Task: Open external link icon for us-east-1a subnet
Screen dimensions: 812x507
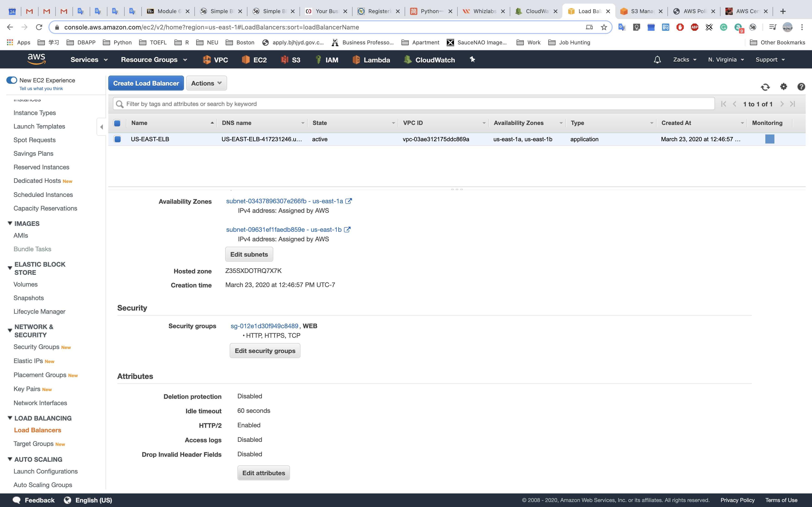Action: click(x=349, y=201)
